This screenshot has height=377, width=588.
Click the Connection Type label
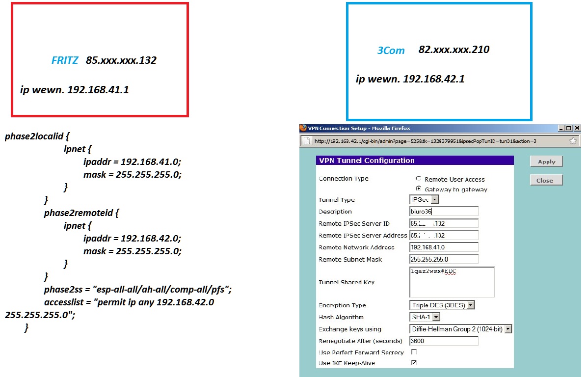344,179
